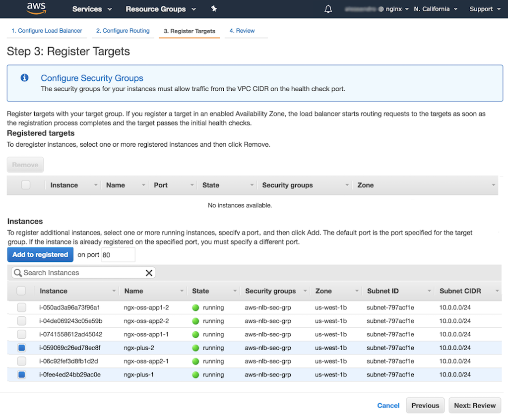The image size is (508, 420).
Task: Click the pin shortcut icon in navbar
Action: coord(214,9)
